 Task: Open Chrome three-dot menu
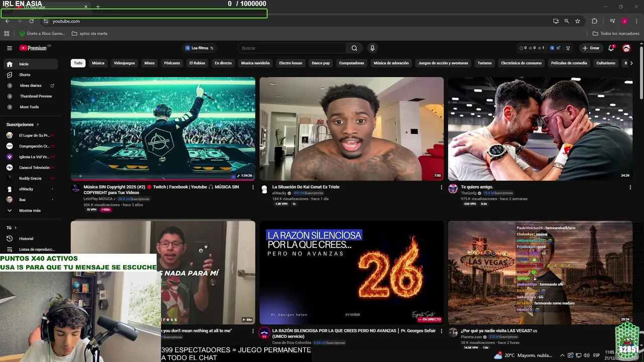(x=636, y=21)
